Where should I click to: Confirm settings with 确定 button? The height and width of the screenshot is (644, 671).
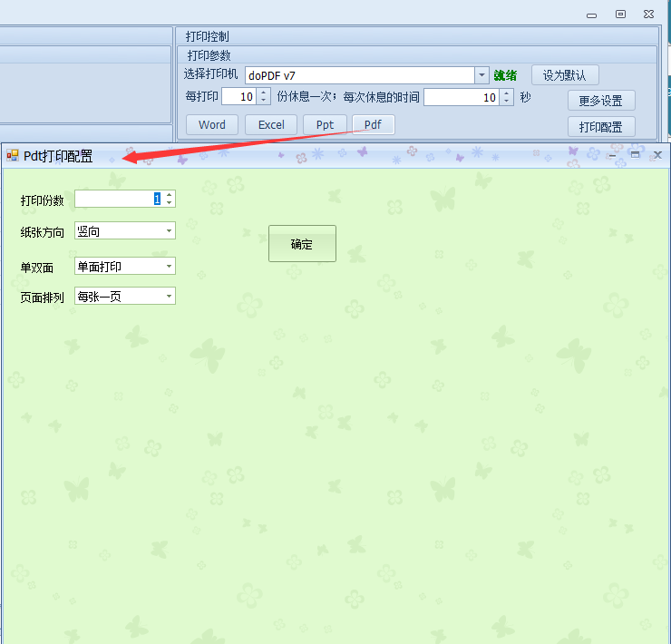(302, 244)
